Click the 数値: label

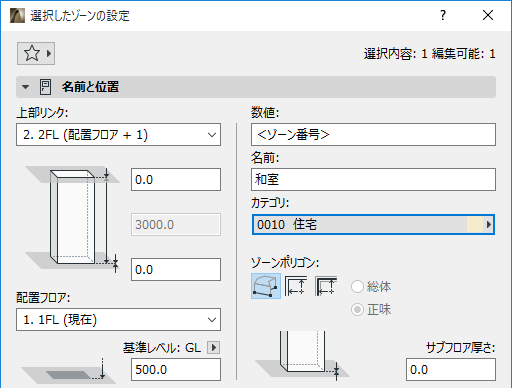pyautogui.click(x=265, y=113)
